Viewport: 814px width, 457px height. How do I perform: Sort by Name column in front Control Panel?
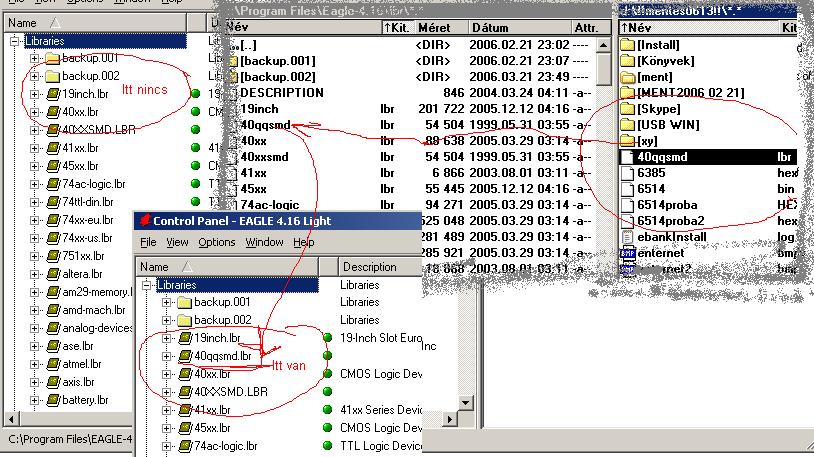(227, 267)
